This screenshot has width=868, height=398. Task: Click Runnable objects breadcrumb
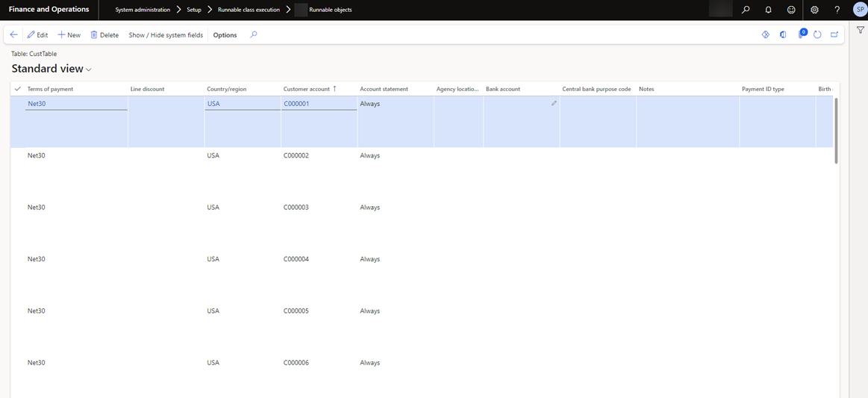[330, 10]
